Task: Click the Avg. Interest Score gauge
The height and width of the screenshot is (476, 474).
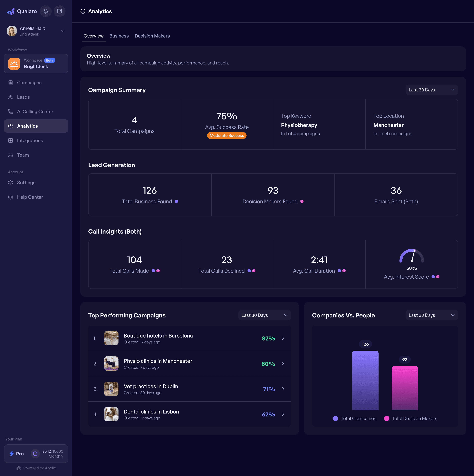Action: pyautogui.click(x=412, y=256)
